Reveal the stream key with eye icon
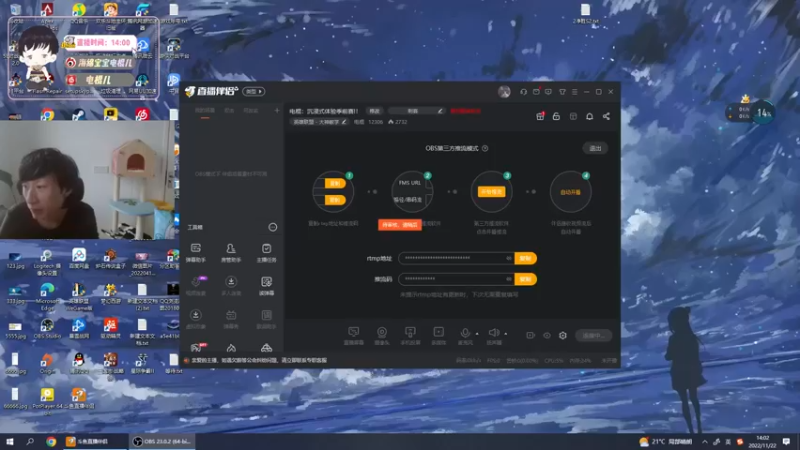The height and width of the screenshot is (450, 800). coord(509,279)
